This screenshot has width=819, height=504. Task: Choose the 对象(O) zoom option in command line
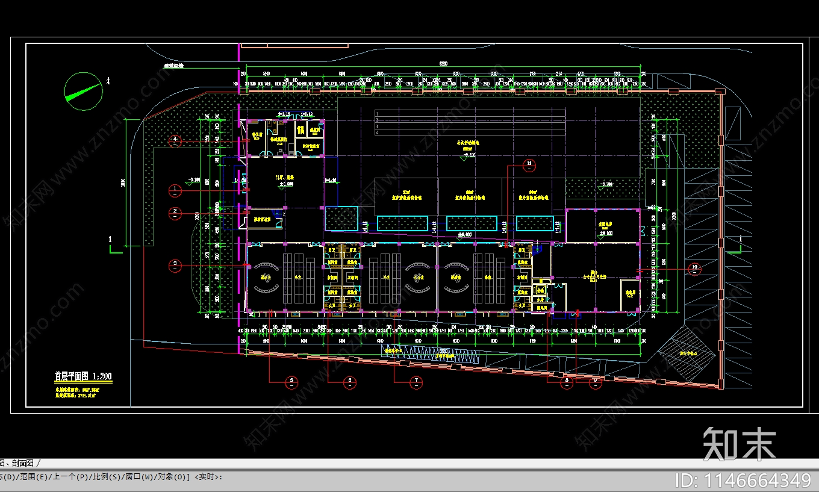point(171,477)
